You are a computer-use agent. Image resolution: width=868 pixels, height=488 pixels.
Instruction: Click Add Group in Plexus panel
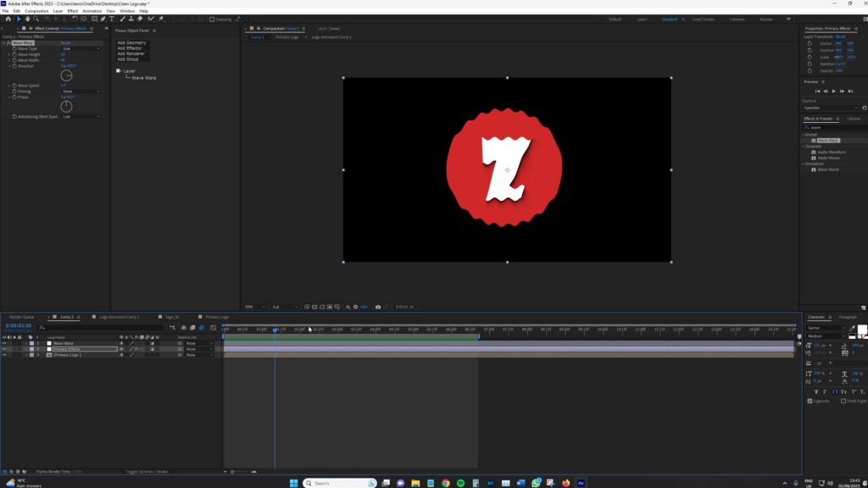click(128, 59)
